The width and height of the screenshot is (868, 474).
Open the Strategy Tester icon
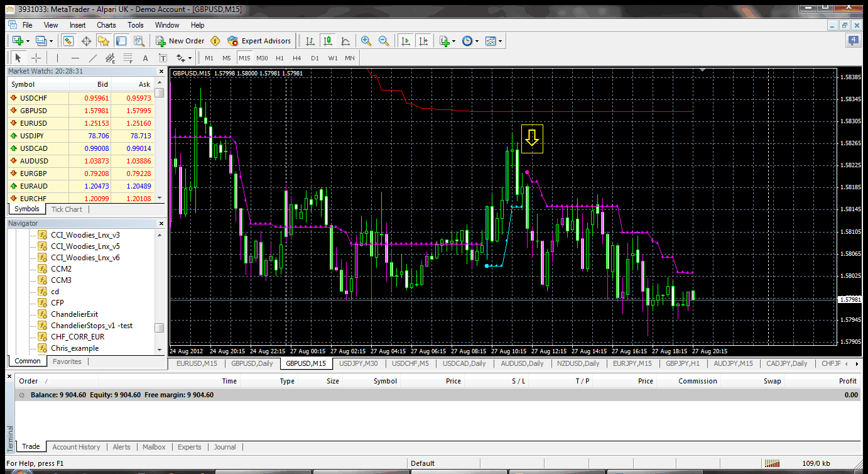point(139,41)
